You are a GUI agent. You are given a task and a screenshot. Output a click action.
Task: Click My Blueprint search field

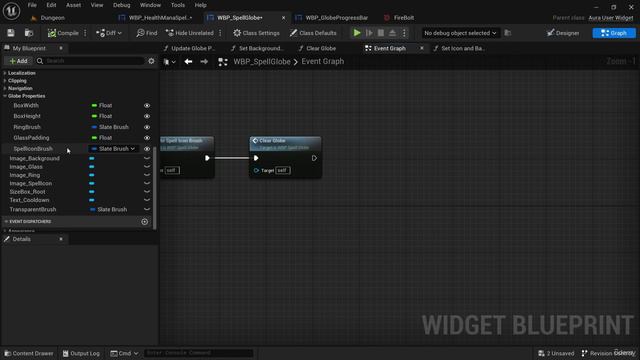90,61
